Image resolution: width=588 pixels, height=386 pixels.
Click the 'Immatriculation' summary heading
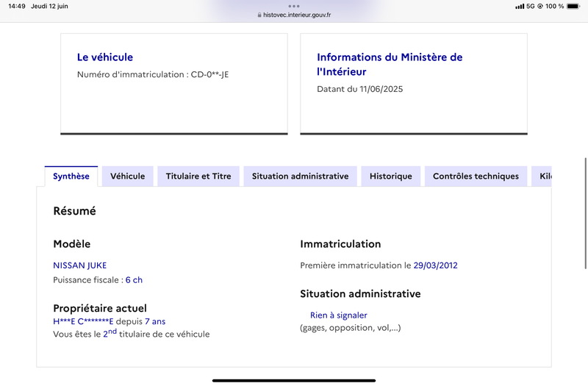point(340,244)
